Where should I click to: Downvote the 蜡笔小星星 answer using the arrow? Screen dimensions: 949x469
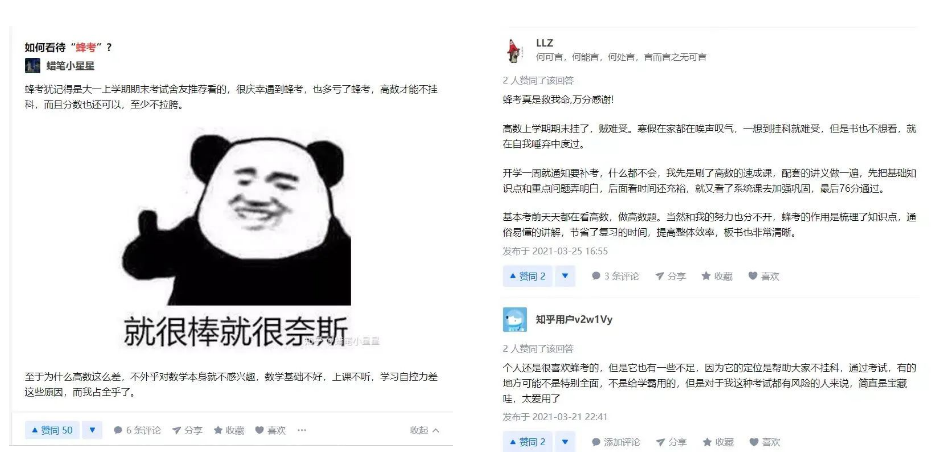(x=92, y=430)
